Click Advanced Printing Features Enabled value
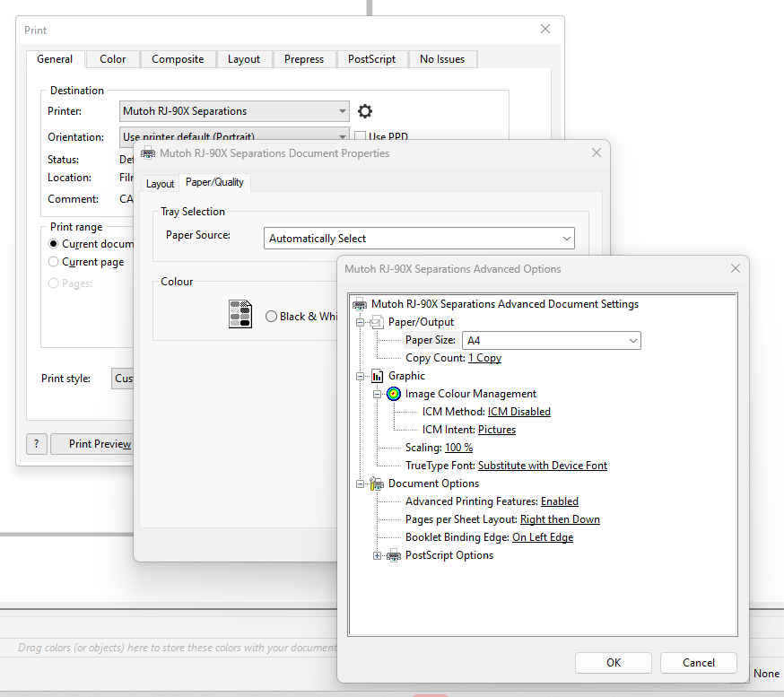Image resolution: width=784 pixels, height=697 pixels. tap(560, 501)
